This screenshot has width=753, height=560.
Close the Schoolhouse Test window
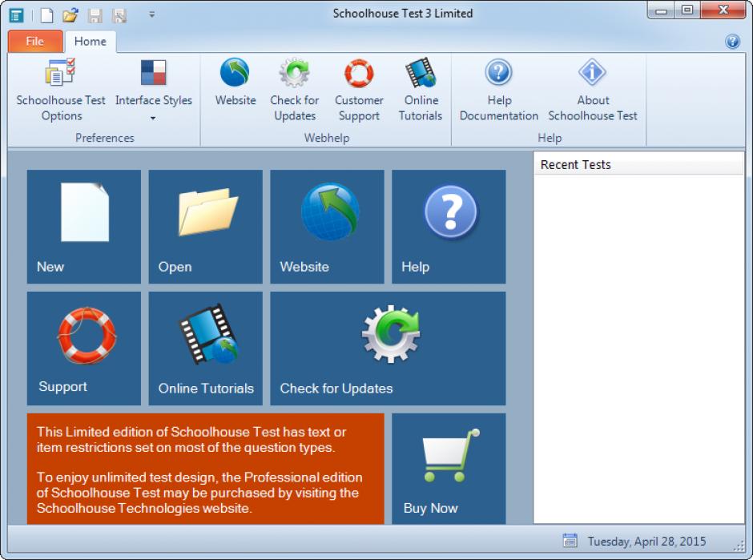tap(723, 10)
